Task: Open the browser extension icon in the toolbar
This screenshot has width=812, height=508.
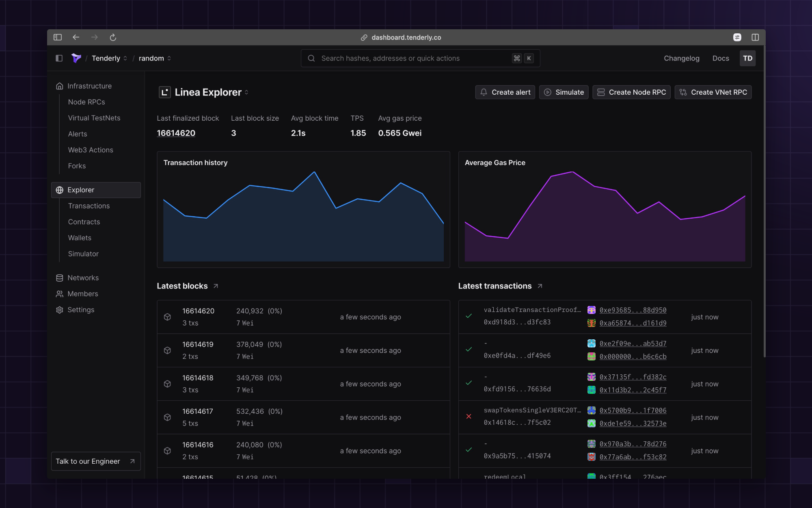Action: (x=737, y=37)
